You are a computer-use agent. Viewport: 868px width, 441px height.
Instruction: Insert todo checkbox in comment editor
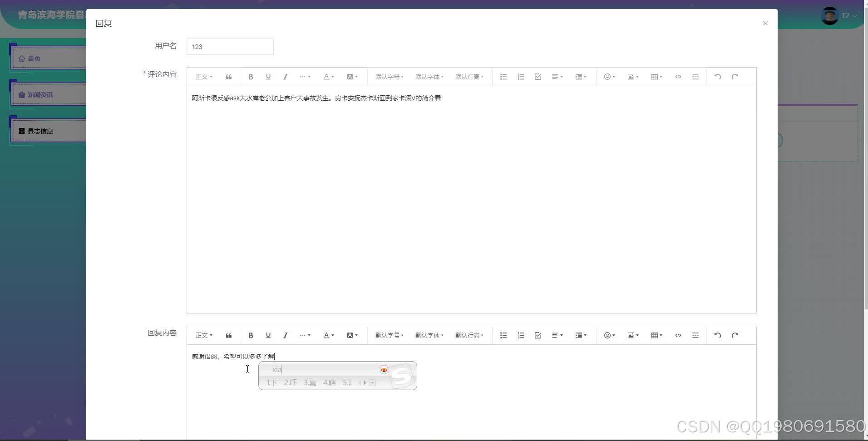click(538, 77)
